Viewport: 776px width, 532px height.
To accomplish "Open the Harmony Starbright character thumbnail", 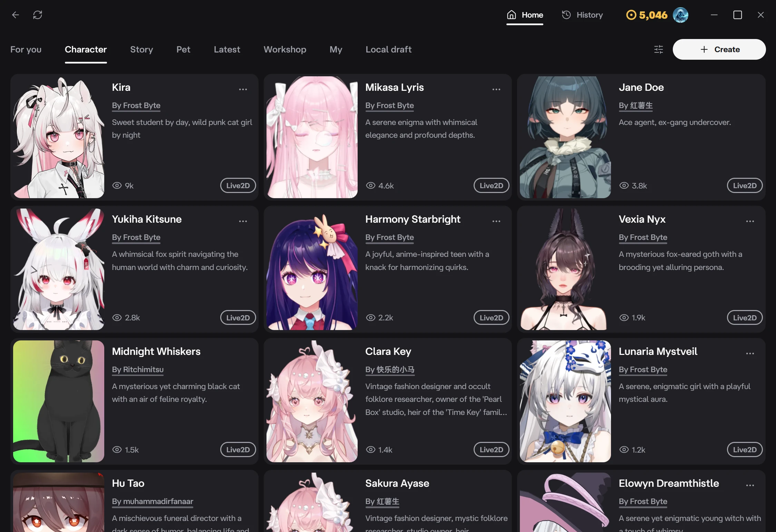I will pos(312,269).
